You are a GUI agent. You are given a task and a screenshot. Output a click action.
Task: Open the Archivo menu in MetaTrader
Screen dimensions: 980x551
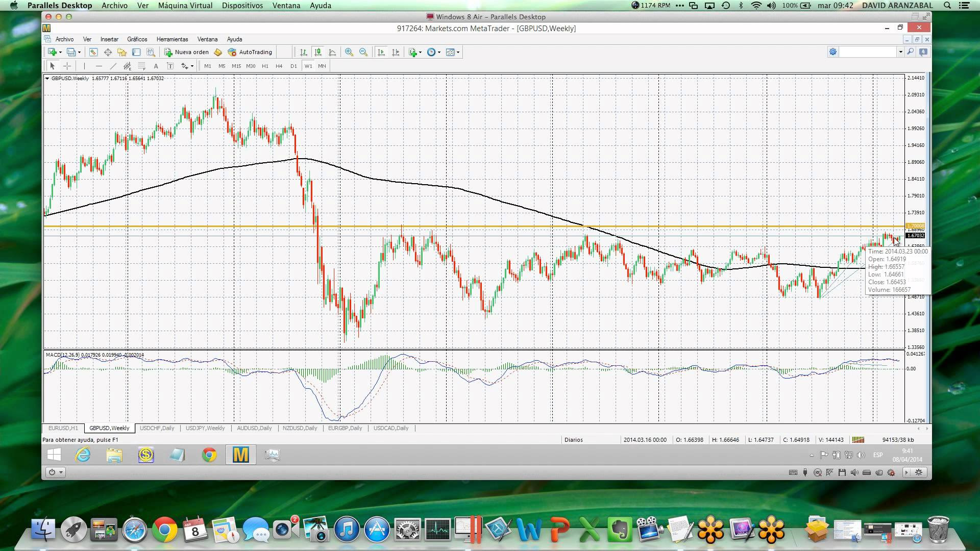click(64, 39)
